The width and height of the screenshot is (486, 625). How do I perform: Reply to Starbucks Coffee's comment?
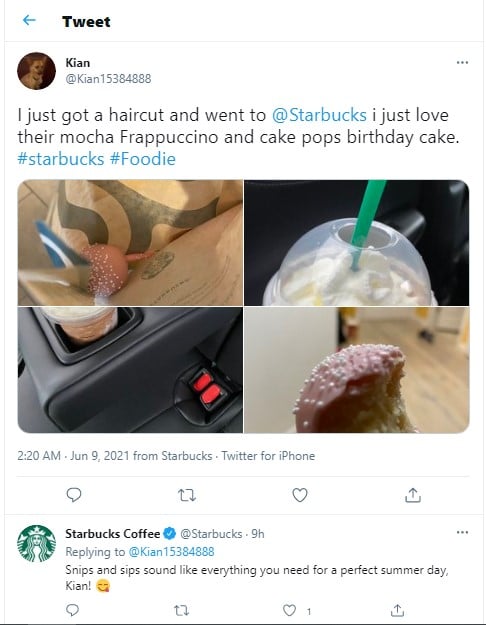point(73,610)
